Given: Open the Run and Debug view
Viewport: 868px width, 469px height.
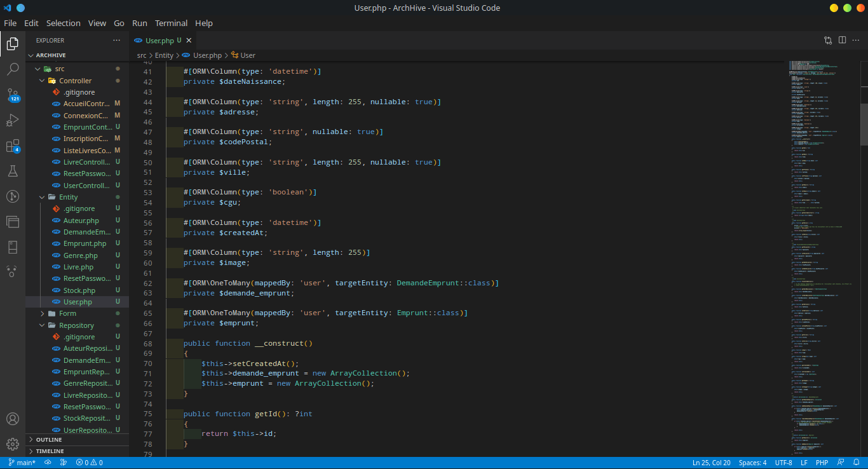Looking at the screenshot, I should pos(12,120).
